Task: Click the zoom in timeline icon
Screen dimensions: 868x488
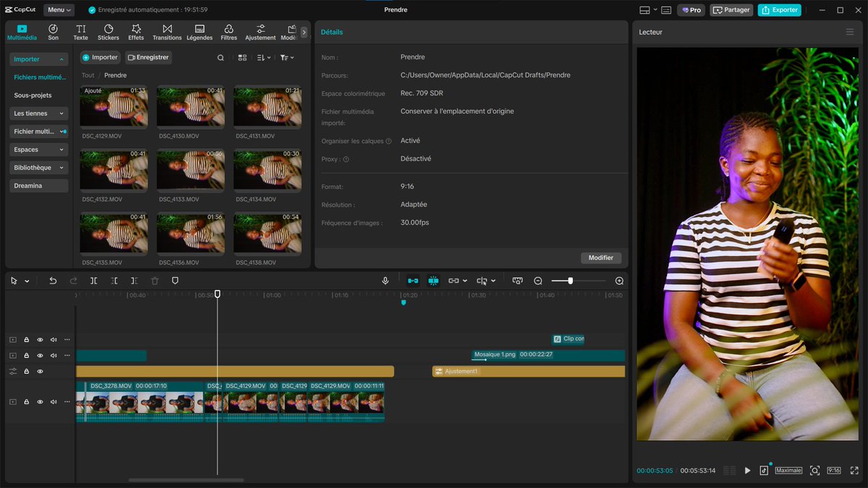Action: [x=619, y=281]
